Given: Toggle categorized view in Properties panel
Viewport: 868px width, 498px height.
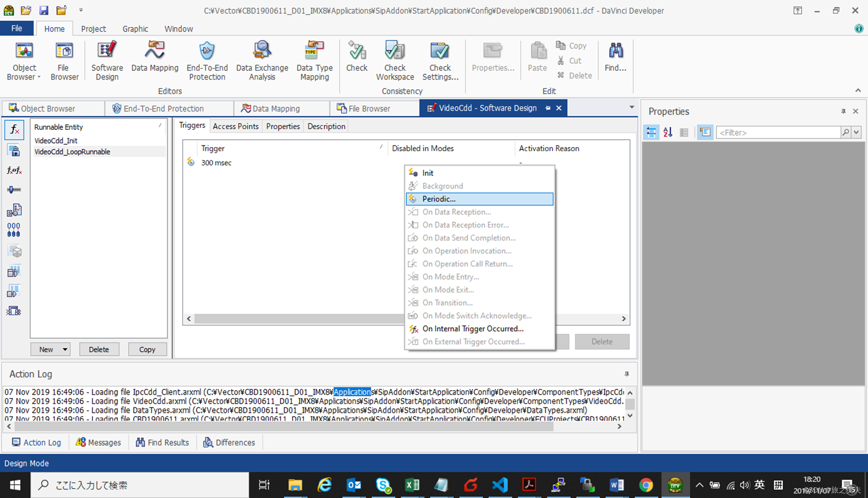Looking at the screenshot, I should 651,132.
